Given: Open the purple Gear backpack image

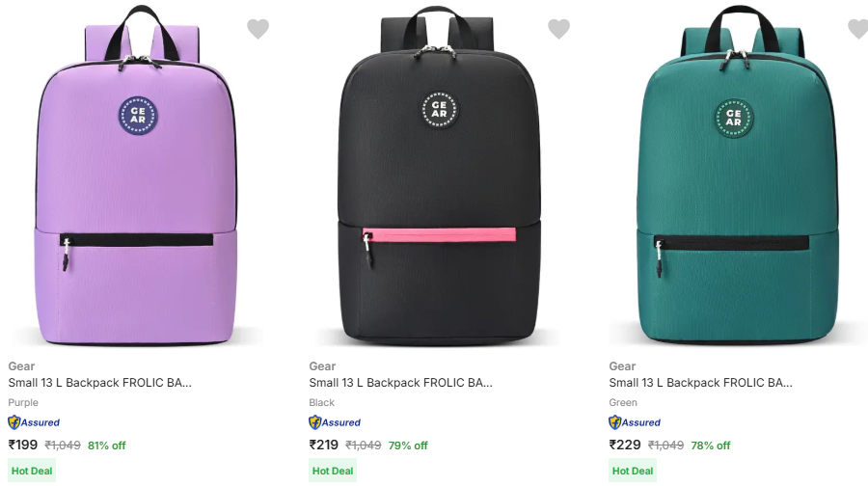Looking at the screenshot, I should (x=138, y=178).
